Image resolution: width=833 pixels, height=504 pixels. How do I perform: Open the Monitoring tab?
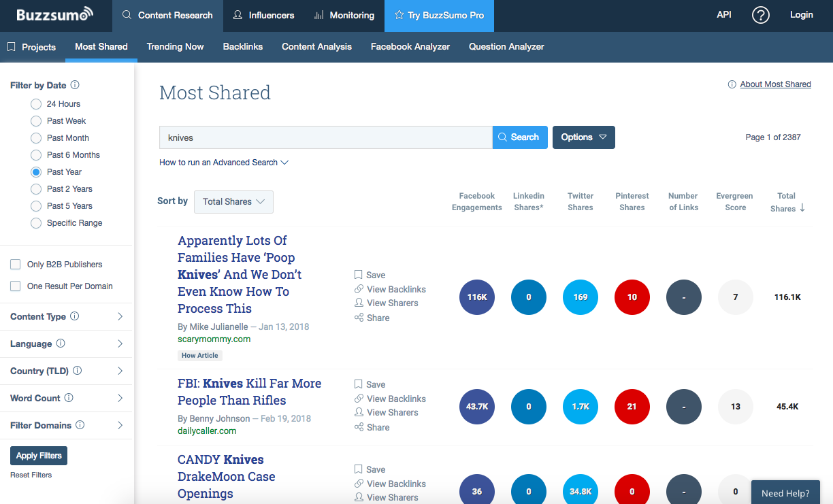pos(344,16)
